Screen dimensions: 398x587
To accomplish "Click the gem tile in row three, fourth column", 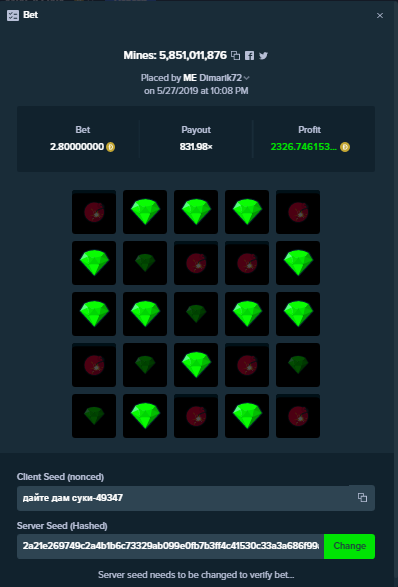I will (x=247, y=314).
